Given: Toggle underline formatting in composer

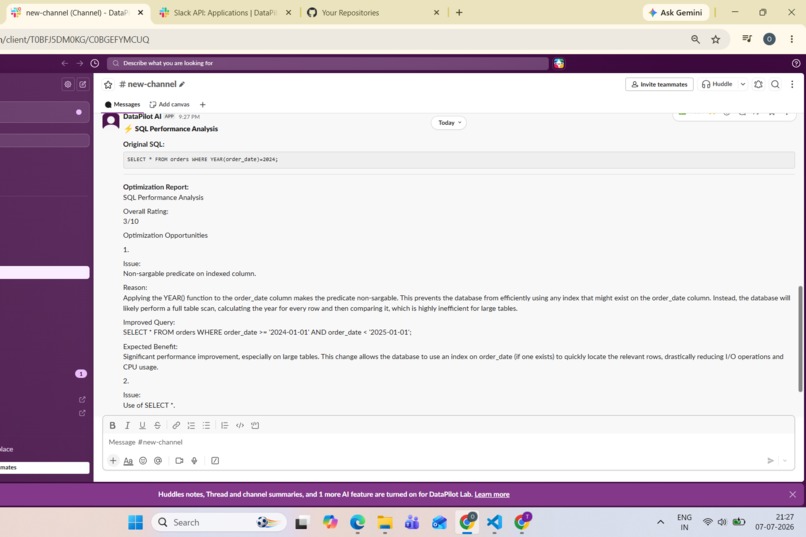Looking at the screenshot, I should [142, 425].
